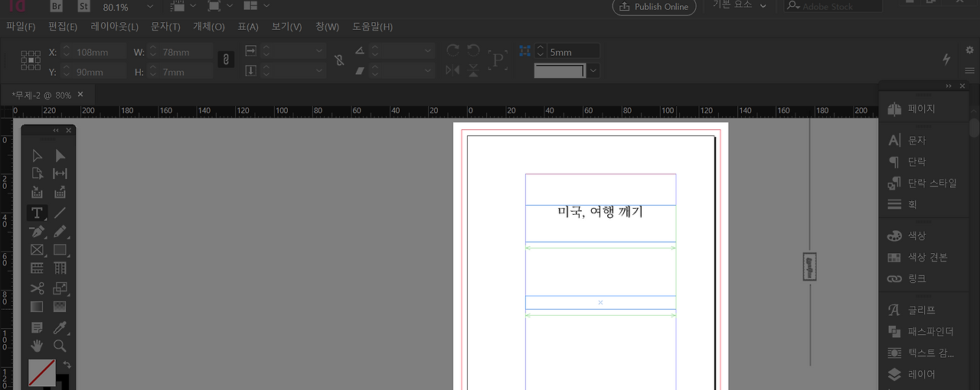The width and height of the screenshot is (980, 390).
Task: Open the 단락 스타일 panel
Action: (x=932, y=184)
